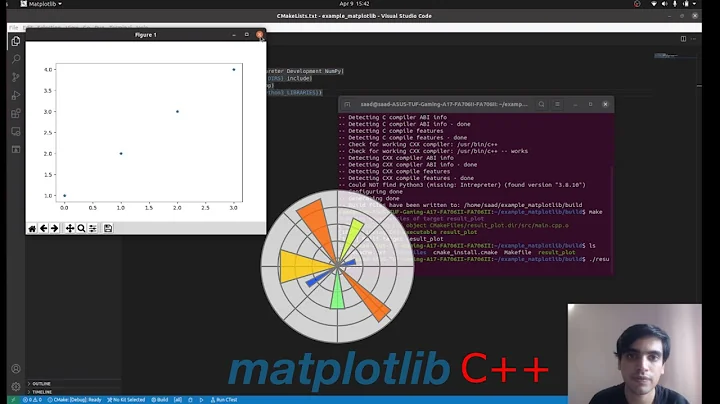Open the volume indicator in top bar
This screenshot has width=720, height=404.
(664, 4)
